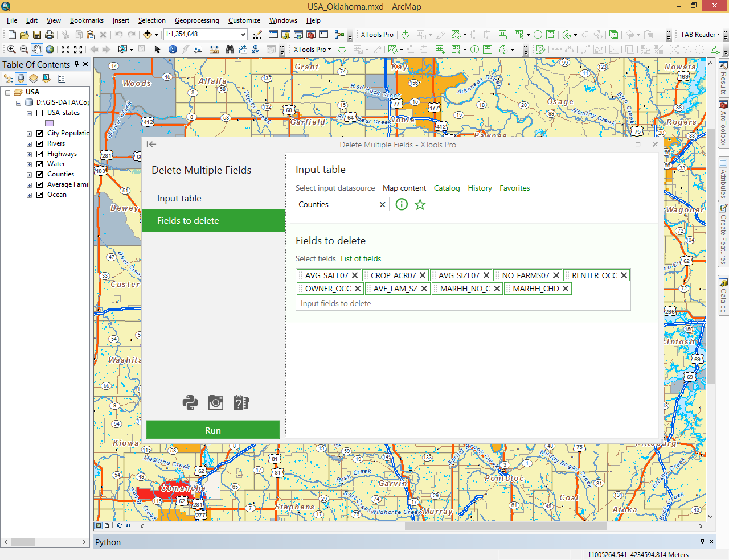Viewport: 729px width, 560px height.
Task: Click Fixed Zoom In arrows icon
Action: (x=65, y=50)
